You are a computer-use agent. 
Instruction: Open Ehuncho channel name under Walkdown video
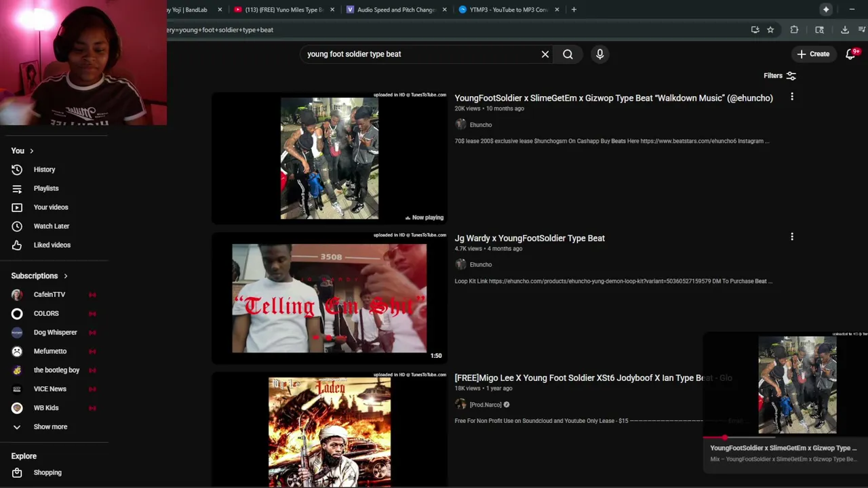(480, 125)
